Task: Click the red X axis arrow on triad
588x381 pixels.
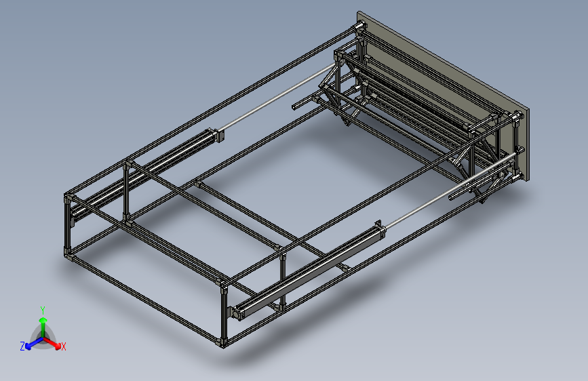Action: pyautogui.click(x=52, y=343)
